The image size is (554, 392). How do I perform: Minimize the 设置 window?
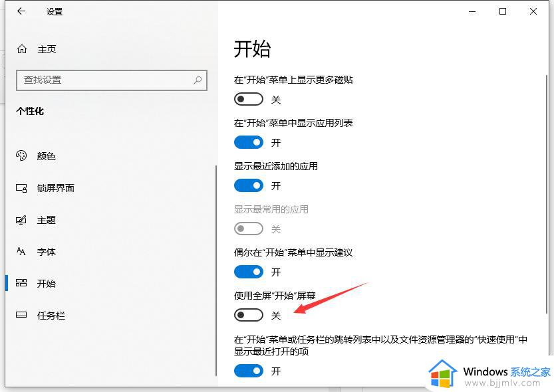click(472, 12)
